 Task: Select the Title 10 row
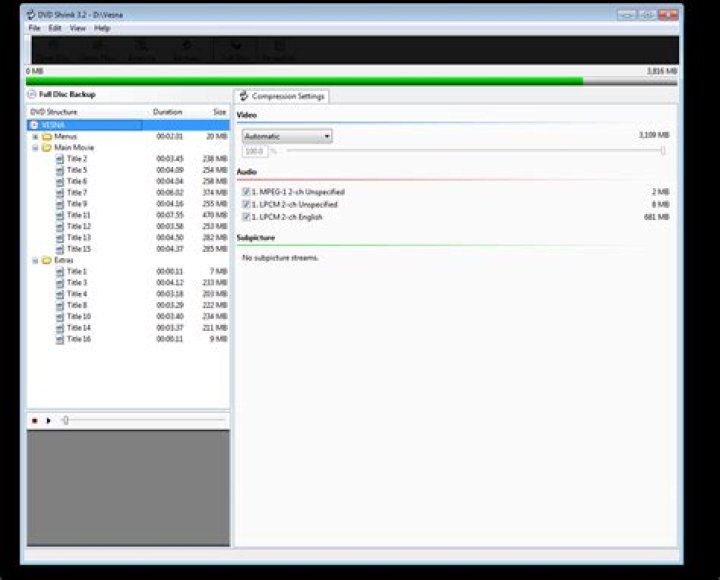[128, 316]
